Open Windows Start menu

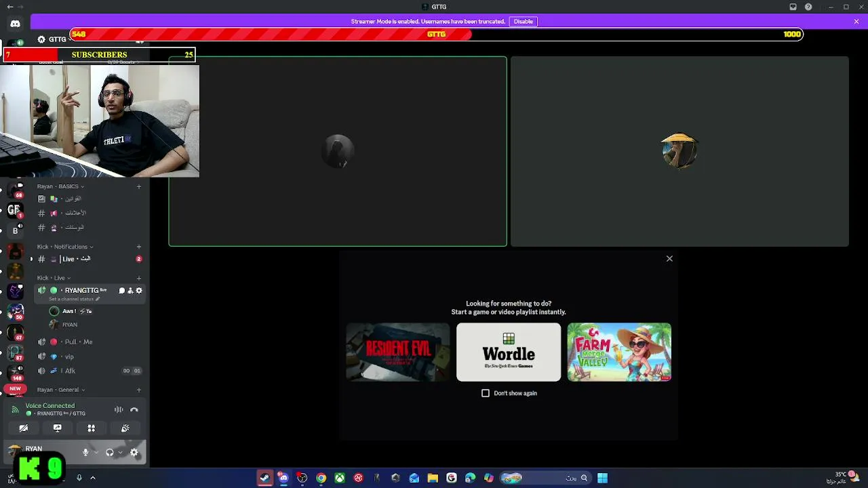coord(602,478)
